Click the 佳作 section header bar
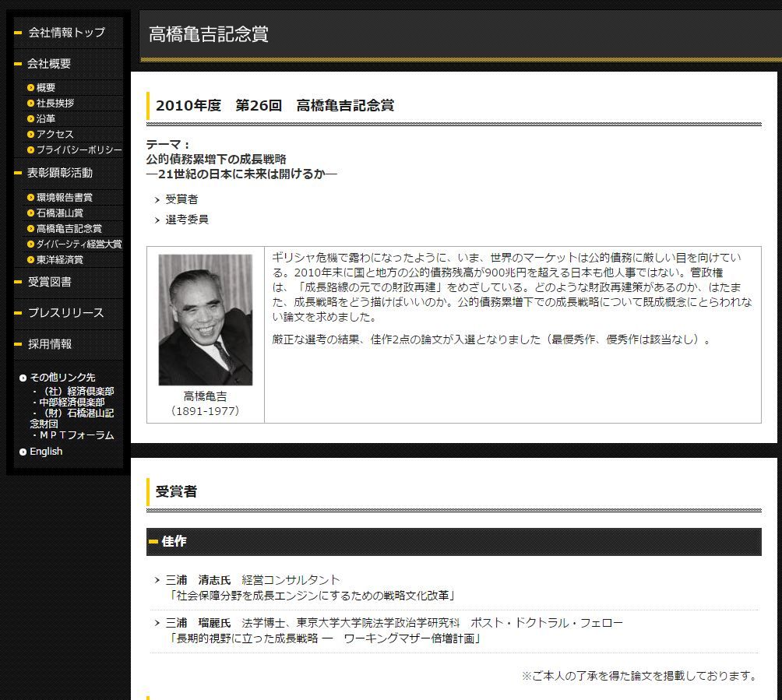The image size is (782, 700). 454,541
